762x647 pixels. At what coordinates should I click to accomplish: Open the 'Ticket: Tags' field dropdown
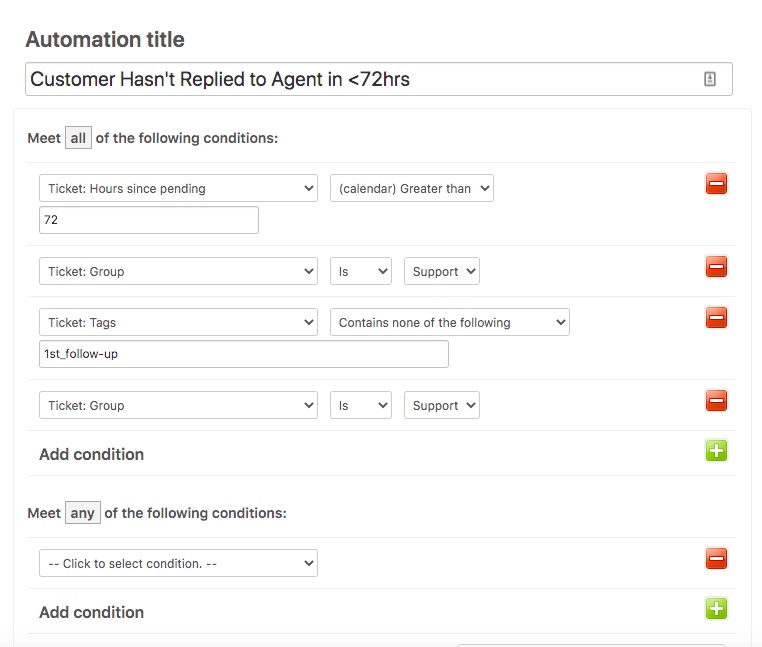[178, 322]
